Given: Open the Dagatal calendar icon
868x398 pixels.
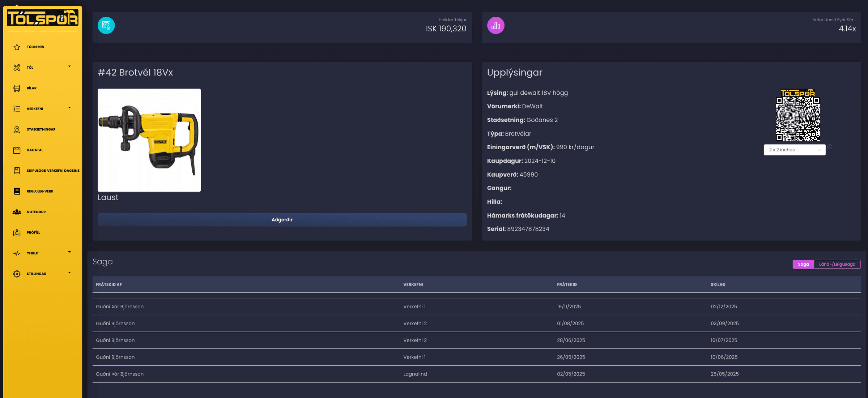Looking at the screenshot, I should [x=17, y=150].
